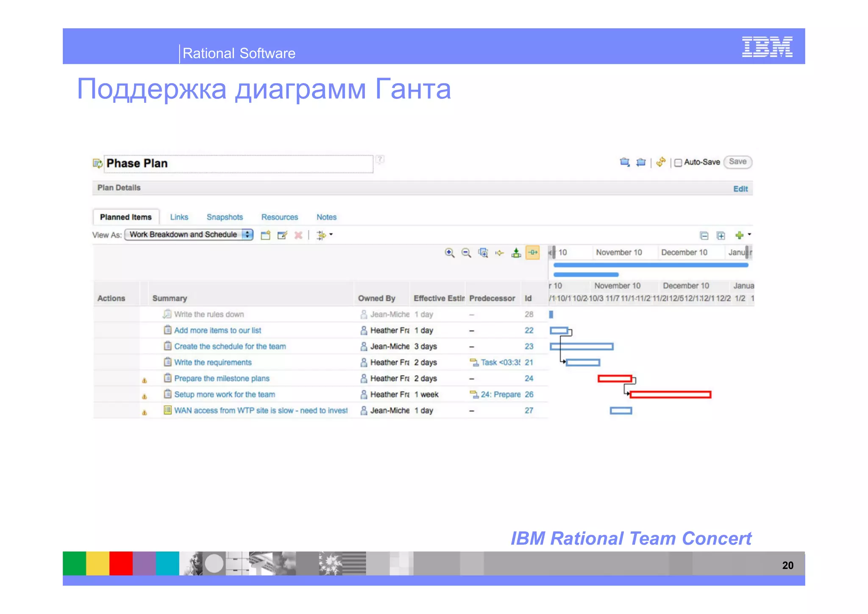Click warning icon on WAN access row
Image resolution: width=868 pixels, height=614 pixels.
(x=145, y=413)
